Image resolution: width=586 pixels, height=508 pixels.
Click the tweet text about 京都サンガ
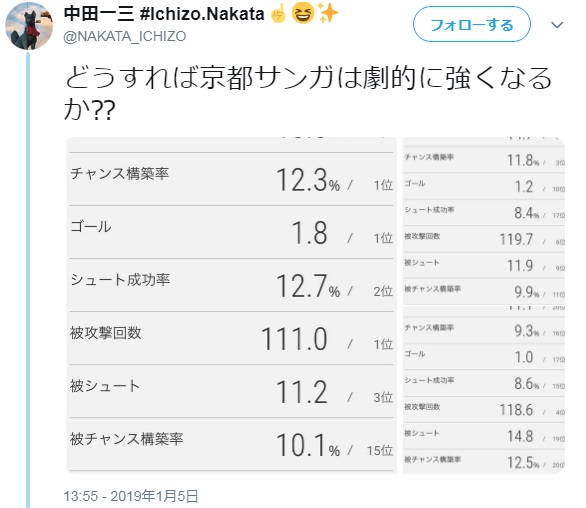pos(308,93)
